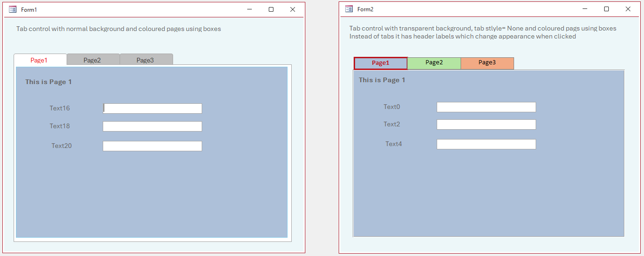Minimize the Form1 window

pos(250,9)
